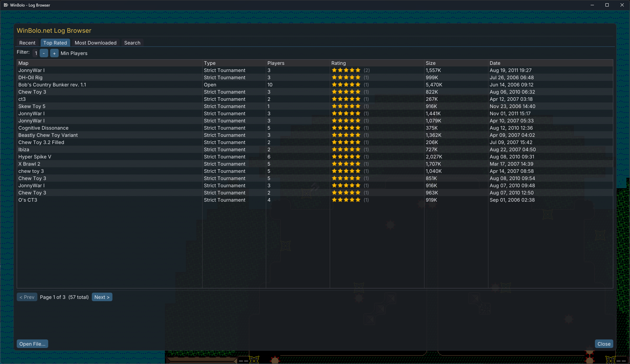630x364 pixels.
Task: Click the stars on the Skew Toy 5 row
Action: click(x=346, y=106)
